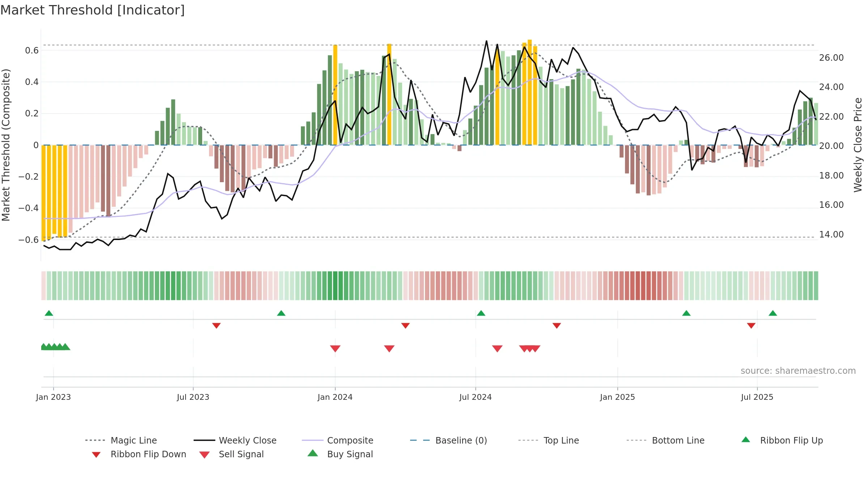
Task: Click the −0.6 left axis label
Action: pyautogui.click(x=29, y=240)
